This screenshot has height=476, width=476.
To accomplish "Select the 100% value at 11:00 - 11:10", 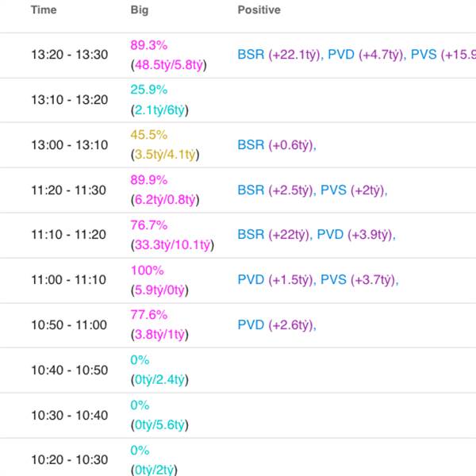I will [148, 271].
